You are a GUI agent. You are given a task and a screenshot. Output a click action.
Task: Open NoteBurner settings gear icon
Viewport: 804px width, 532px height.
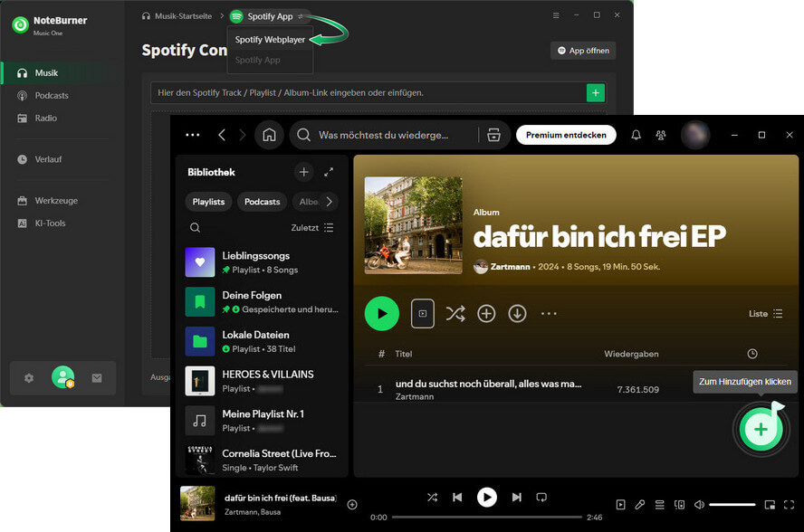(x=29, y=378)
